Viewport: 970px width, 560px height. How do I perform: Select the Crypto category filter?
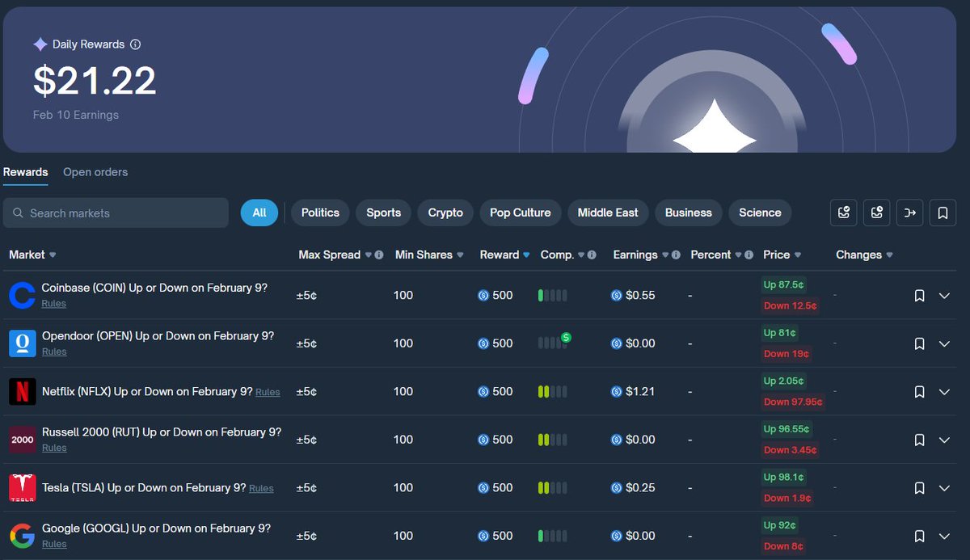pos(445,213)
